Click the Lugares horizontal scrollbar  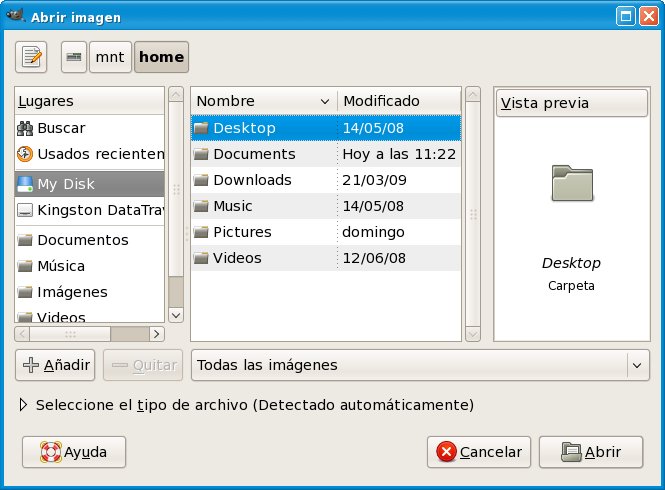tap(89, 334)
